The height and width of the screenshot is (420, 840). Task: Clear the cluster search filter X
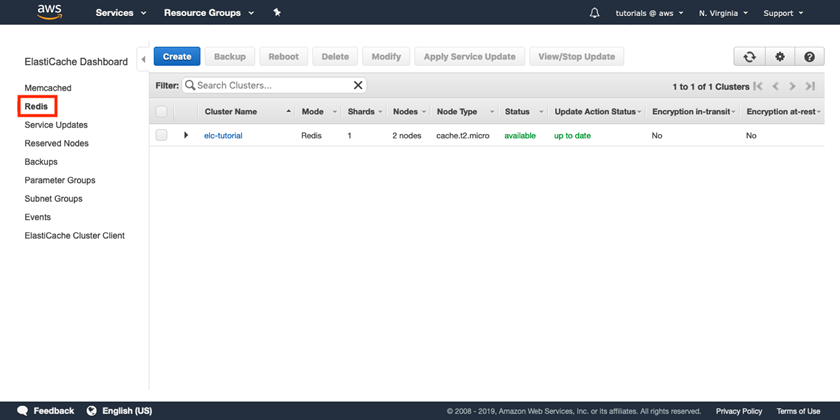pos(358,86)
